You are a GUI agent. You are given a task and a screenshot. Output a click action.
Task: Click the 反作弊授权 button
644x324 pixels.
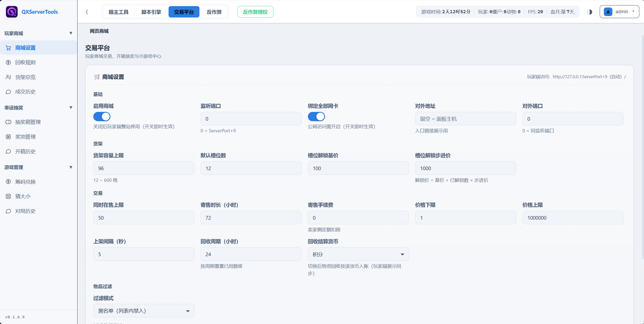pos(255,12)
